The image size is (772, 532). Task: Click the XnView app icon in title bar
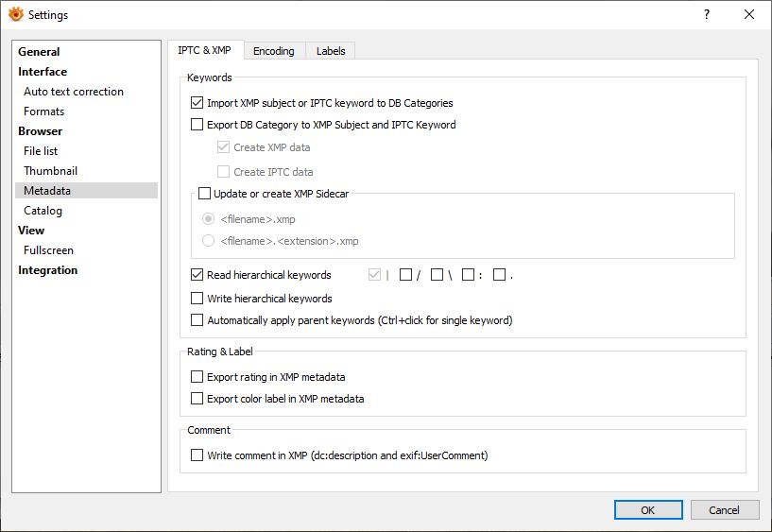pyautogui.click(x=15, y=15)
